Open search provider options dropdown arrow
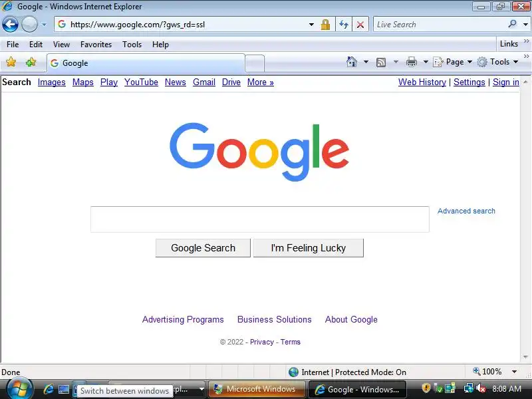Image resolution: width=532 pixels, height=399 pixels. 525,25
